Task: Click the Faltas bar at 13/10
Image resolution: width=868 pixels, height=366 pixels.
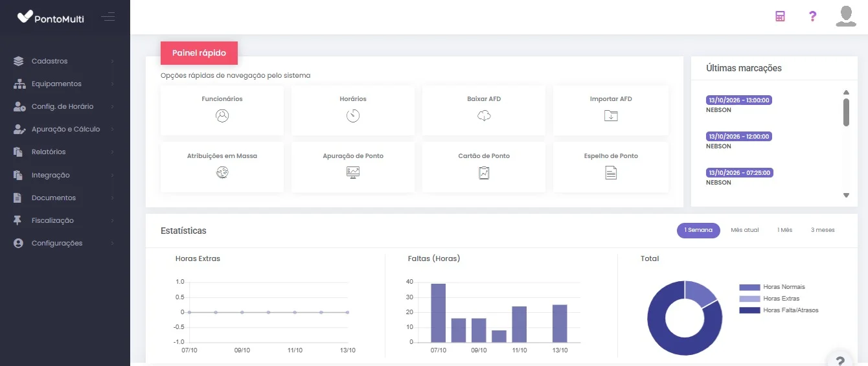Action: coord(560,323)
